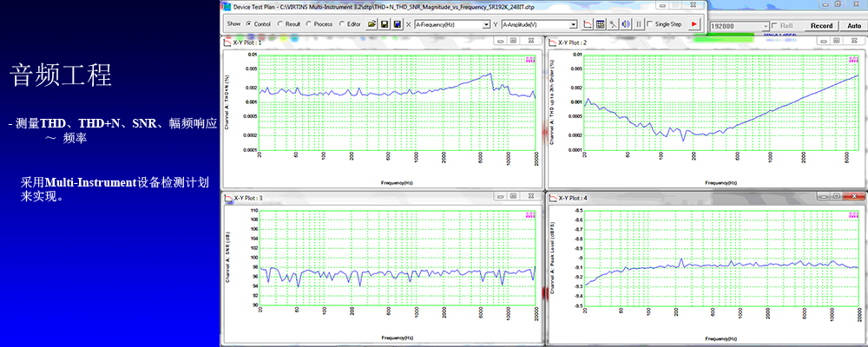Maximize the X-Y Plot 4 window
The height and width of the screenshot is (347, 868).
click(838, 196)
